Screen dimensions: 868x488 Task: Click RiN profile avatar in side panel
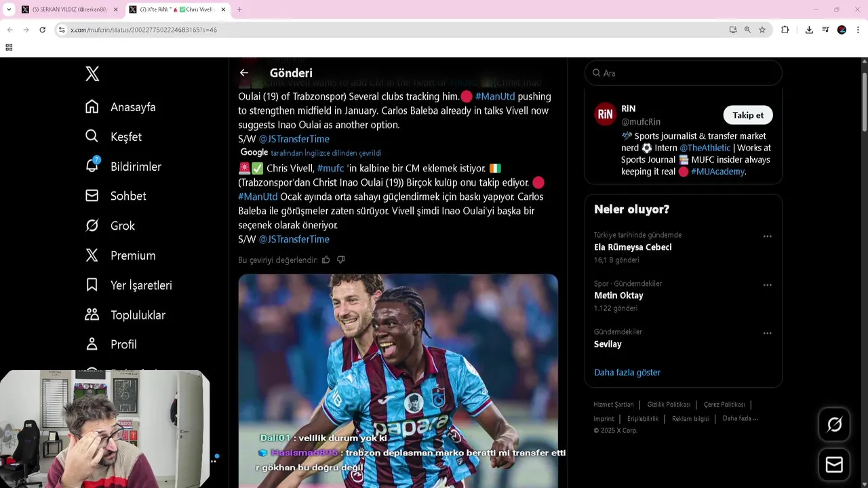click(x=605, y=114)
